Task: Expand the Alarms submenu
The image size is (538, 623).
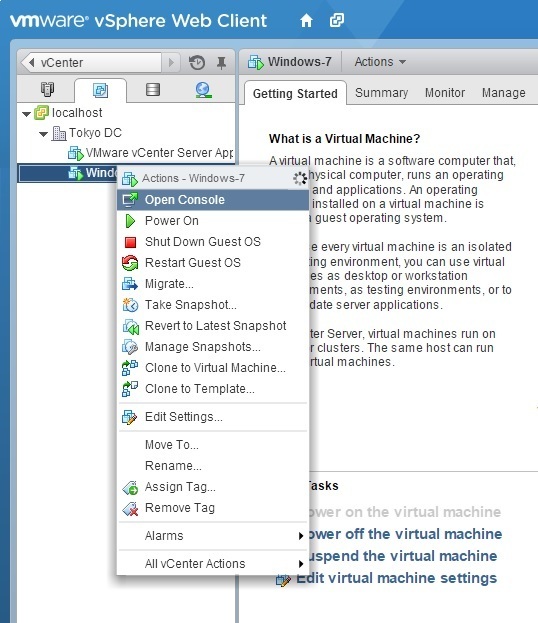Action: (301, 536)
